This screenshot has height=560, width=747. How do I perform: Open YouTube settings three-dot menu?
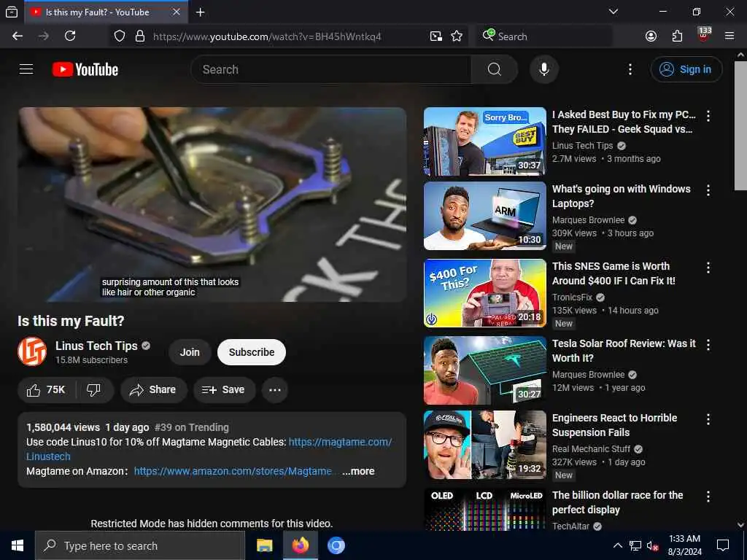click(630, 69)
